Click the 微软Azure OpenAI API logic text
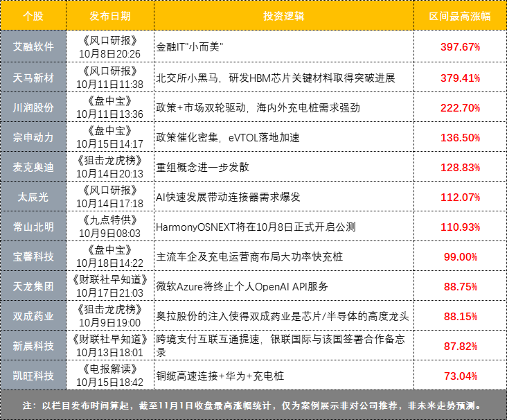 click(x=242, y=286)
